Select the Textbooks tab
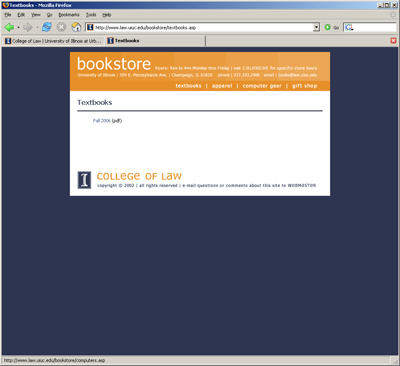The height and width of the screenshot is (366, 400). [x=155, y=41]
